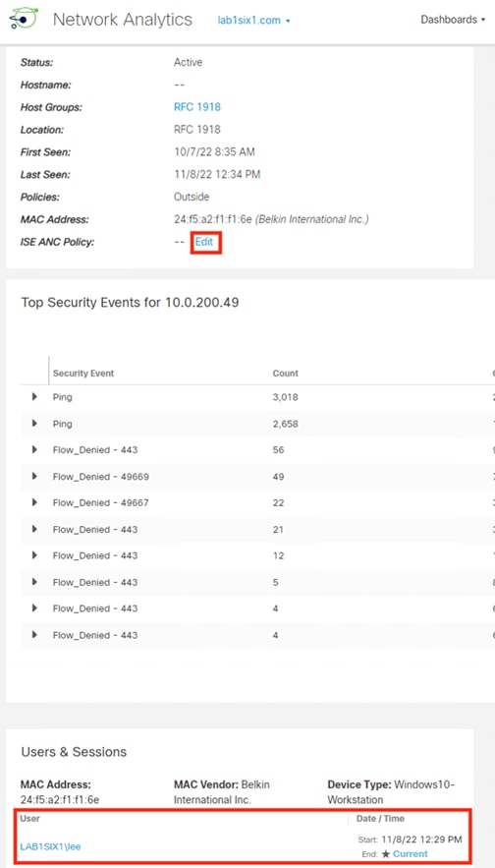
Task: Expand the Ping row with count 2,658
Action: pos(34,424)
